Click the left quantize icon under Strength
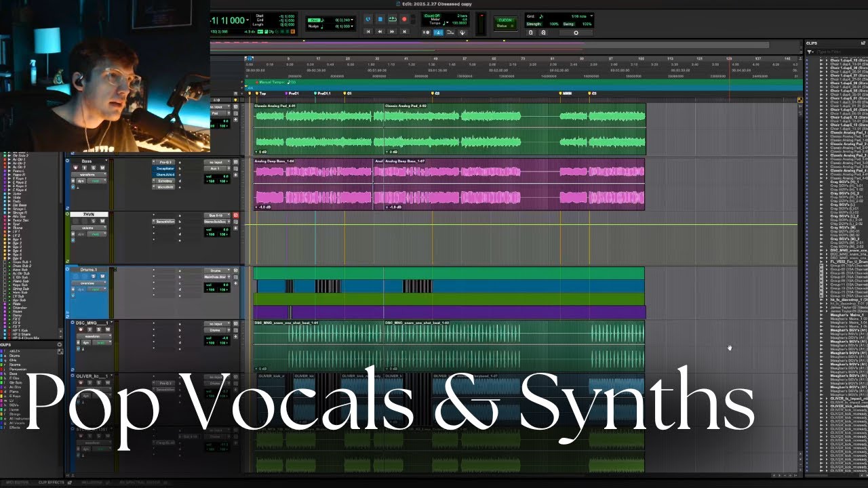 [x=530, y=32]
